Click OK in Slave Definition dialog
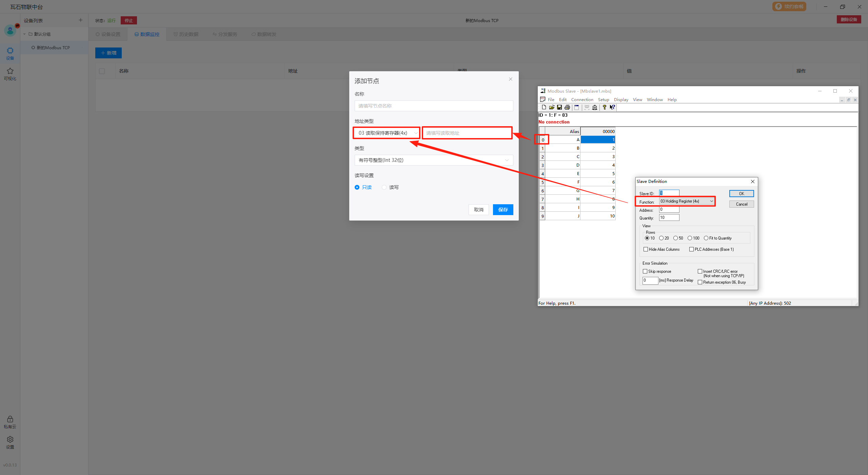Image resolution: width=868 pixels, height=475 pixels. pos(741,194)
